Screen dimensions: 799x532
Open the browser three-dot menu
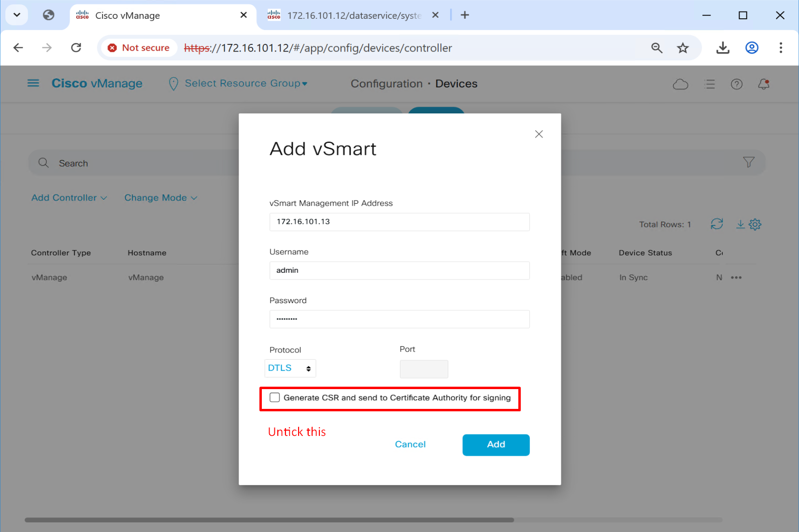781,48
